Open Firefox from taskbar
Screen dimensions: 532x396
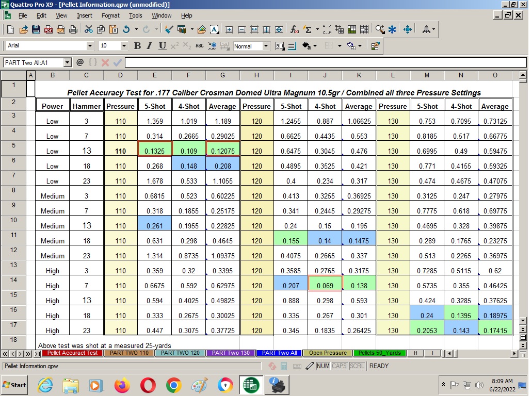pos(122,386)
